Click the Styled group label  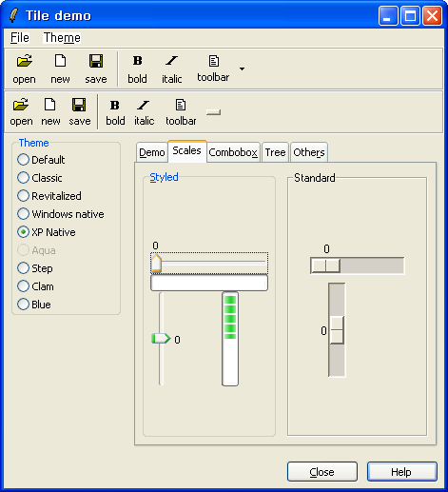tap(164, 177)
